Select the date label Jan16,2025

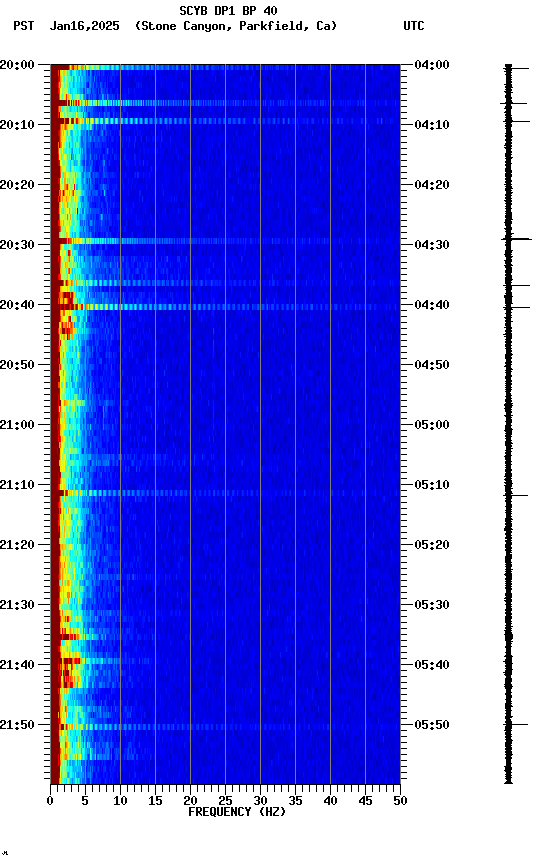tap(84, 26)
